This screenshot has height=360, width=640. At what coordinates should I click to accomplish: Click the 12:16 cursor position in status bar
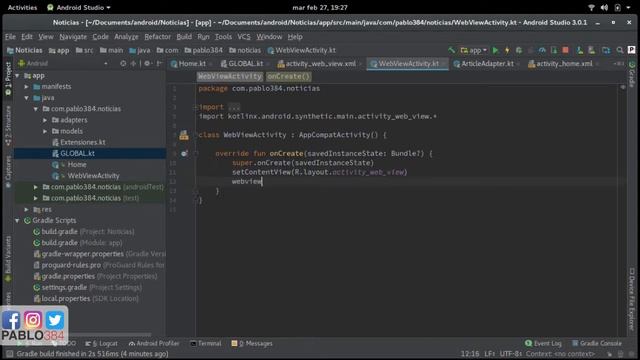click(470, 354)
